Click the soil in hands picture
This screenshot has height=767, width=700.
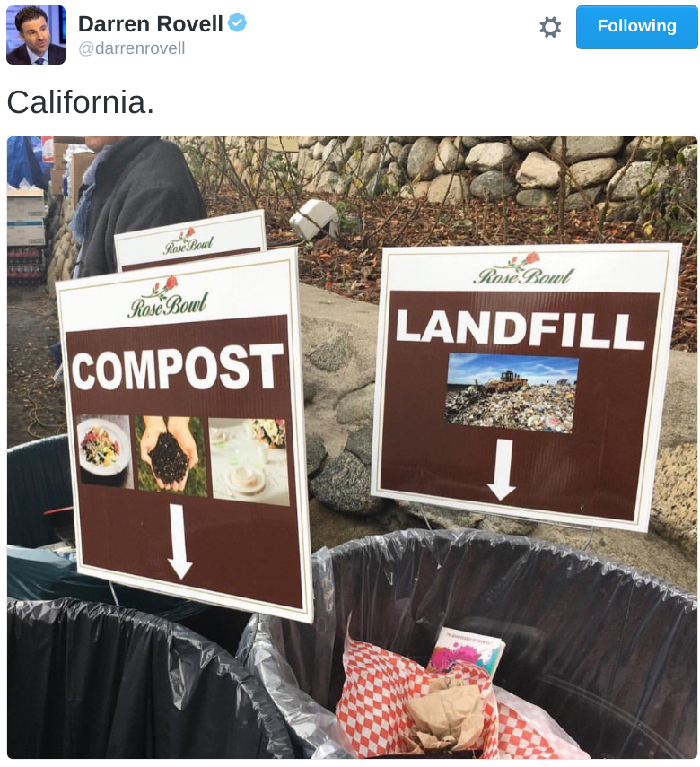[171, 456]
